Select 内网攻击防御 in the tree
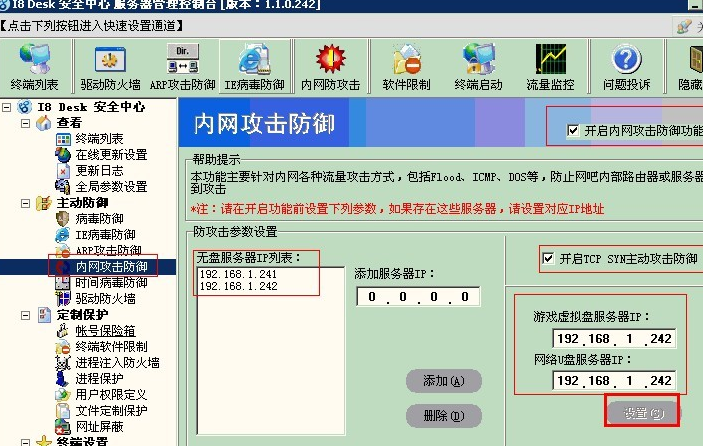This screenshot has height=446, width=703. (112, 267)
